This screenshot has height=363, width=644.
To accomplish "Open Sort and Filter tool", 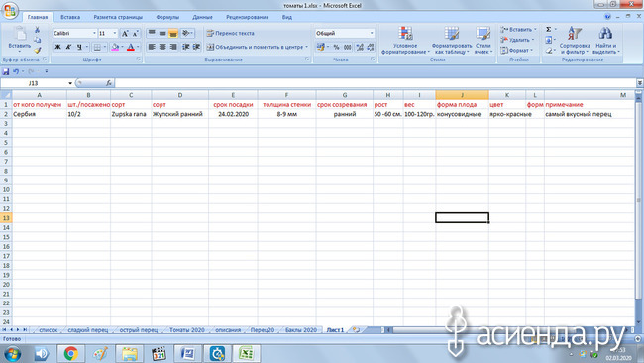I will (x=575, y=40).
